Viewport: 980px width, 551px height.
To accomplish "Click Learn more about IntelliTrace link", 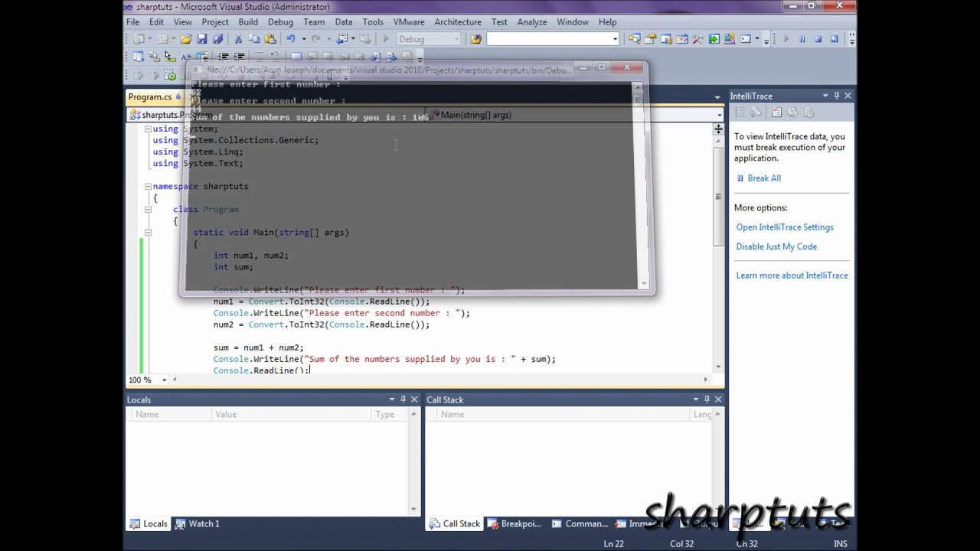I will [792, 275].
